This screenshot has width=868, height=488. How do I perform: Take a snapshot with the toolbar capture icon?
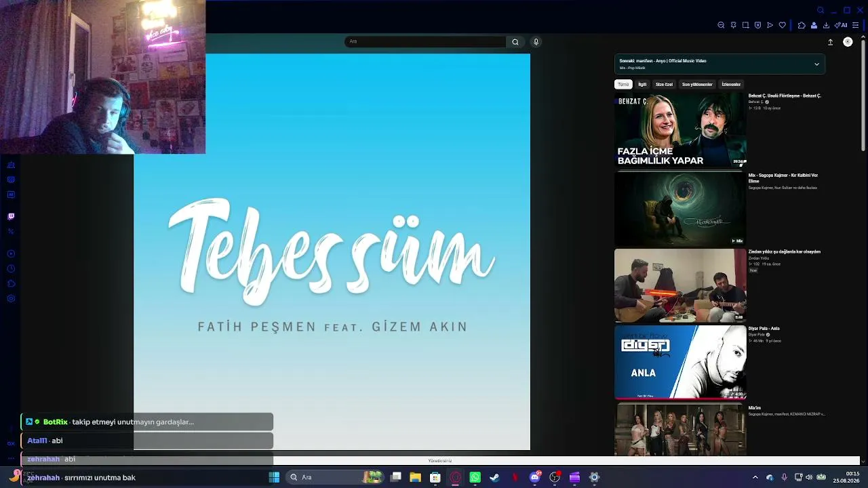tap(745, 25)
